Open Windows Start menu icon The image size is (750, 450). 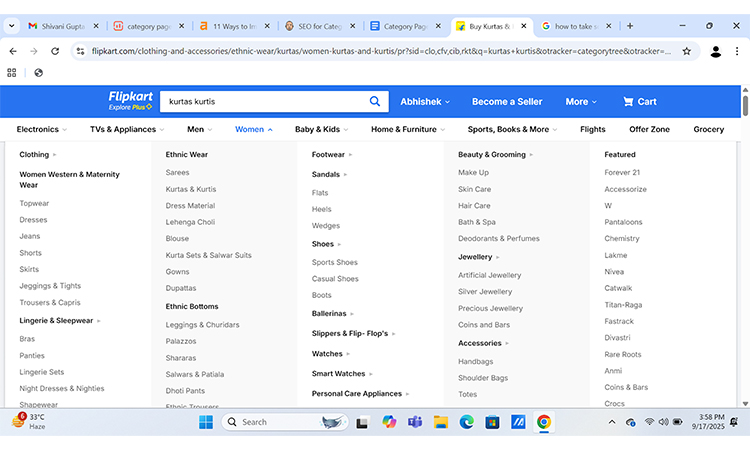[206, 422]
